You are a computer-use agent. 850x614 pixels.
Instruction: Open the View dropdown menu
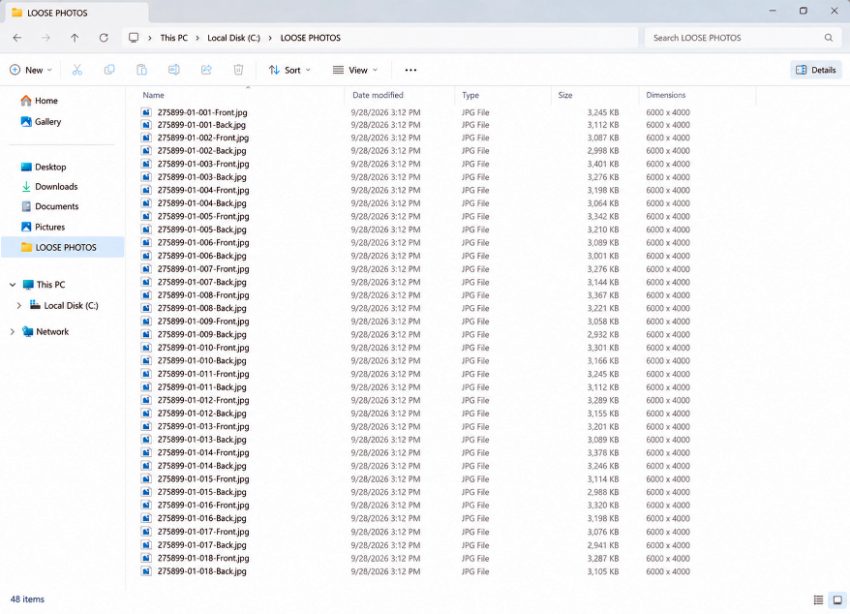355,70
